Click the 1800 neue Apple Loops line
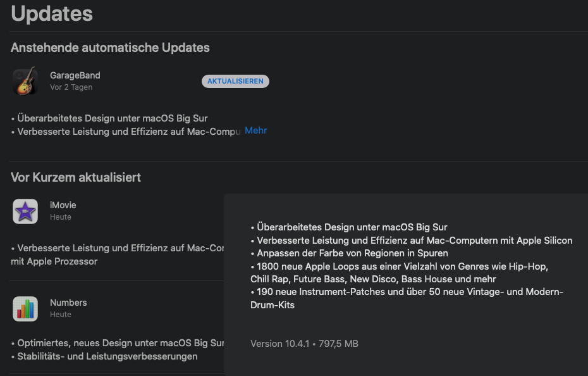Viewport: 588px width, 376px height. [399, 267]
